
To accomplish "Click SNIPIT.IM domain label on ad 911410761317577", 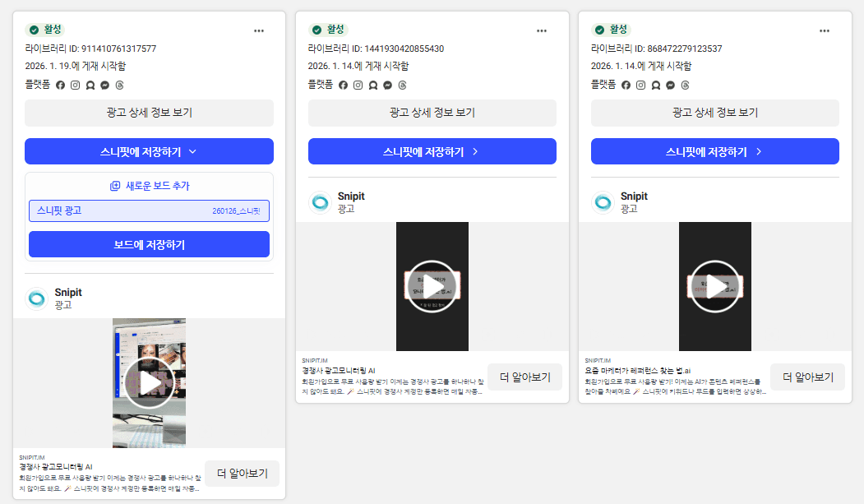I will [x=32, y=458].
